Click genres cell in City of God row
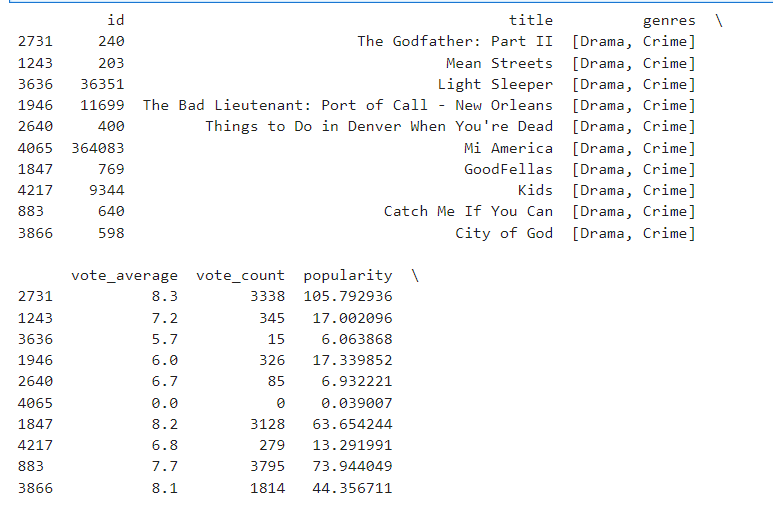Viewport: 773px width, 511px height. tap(633, 233)
